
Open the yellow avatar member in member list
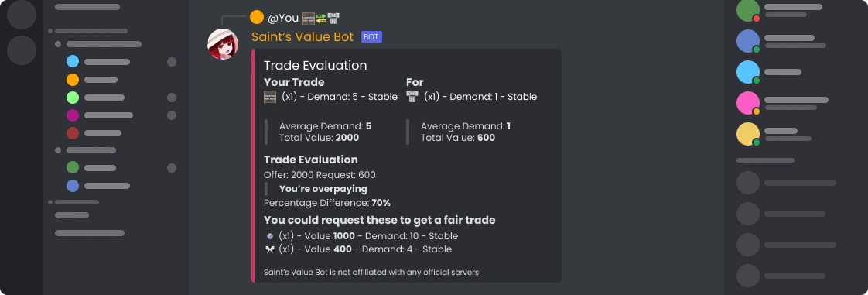tap(748, 134)
